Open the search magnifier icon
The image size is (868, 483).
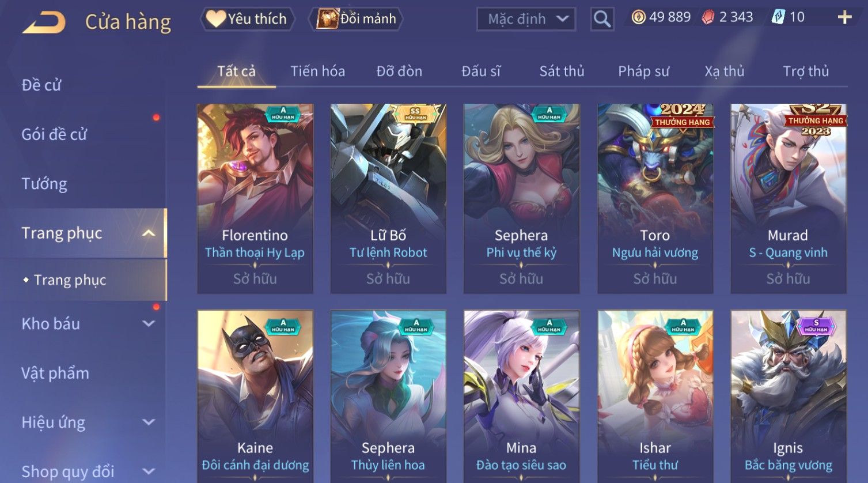pyautogui.click(x=602, y=19)
